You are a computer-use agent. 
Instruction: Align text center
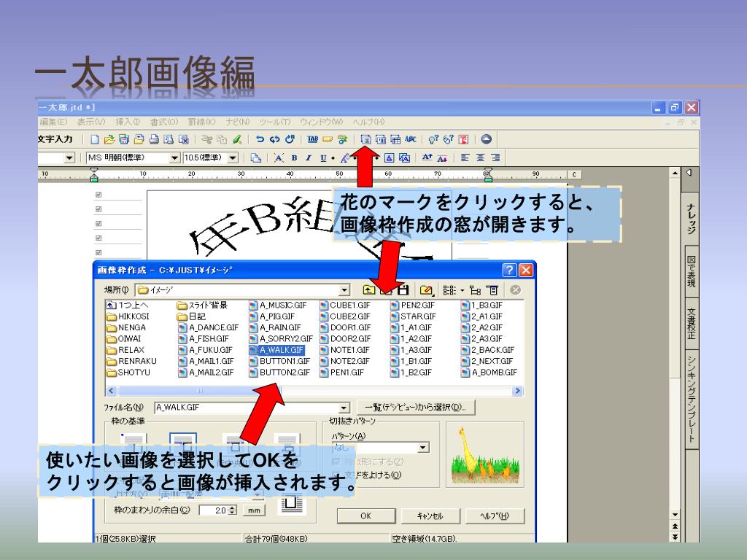click(480, 157)
